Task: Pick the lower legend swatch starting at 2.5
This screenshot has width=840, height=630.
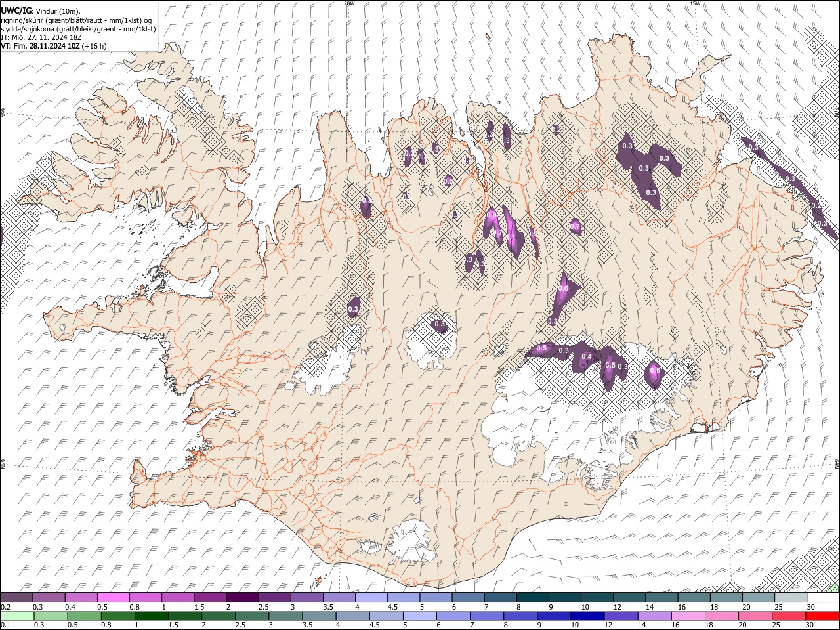Action: [x=252, y=616]
